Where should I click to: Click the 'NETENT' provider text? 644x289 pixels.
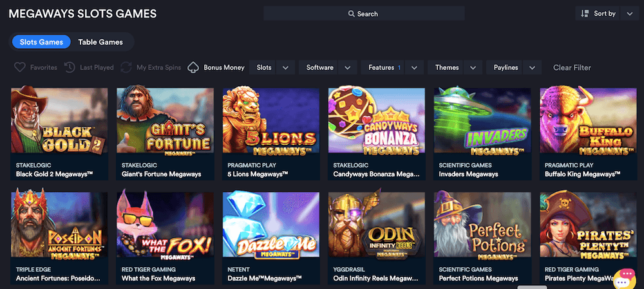(x=238, y=270)
